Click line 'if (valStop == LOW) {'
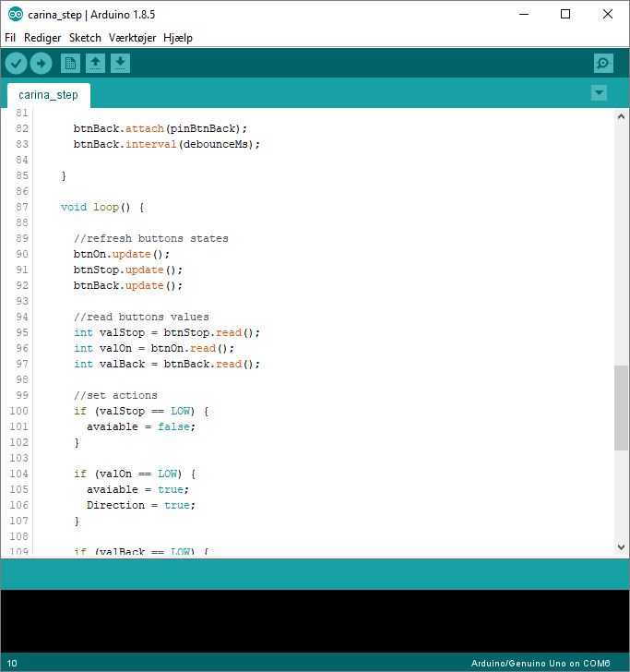The image size is (630, 672). [x=141, y=412]
